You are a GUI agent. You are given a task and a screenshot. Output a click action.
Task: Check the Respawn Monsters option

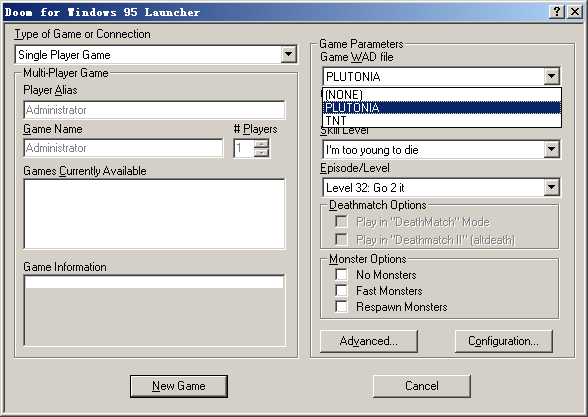(x=341, y=306)
